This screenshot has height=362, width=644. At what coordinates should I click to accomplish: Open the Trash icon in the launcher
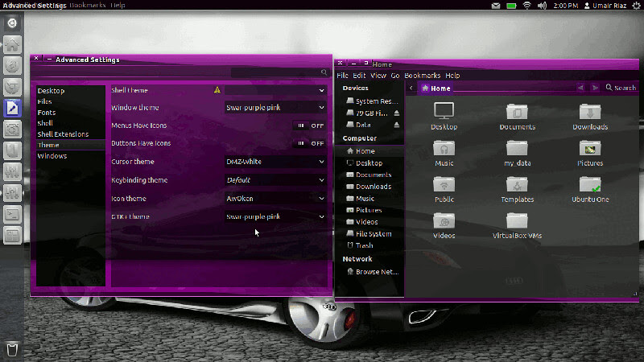[x=12, y=350]
